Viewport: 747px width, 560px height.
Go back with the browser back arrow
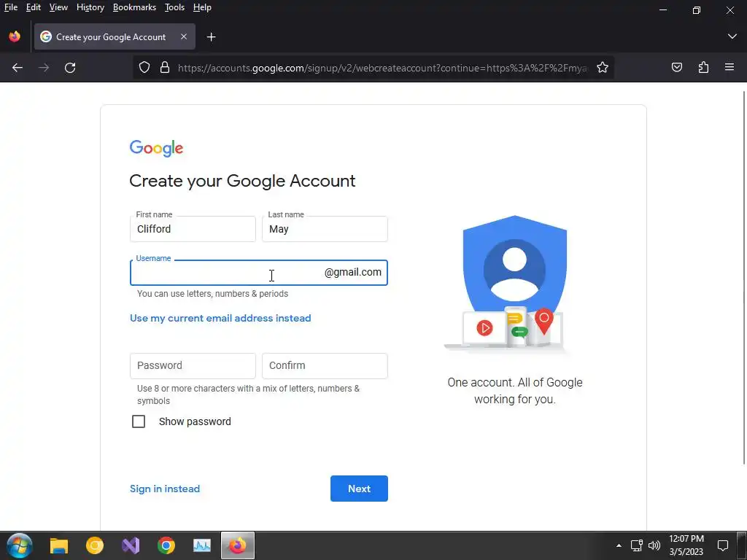(18, 68)
